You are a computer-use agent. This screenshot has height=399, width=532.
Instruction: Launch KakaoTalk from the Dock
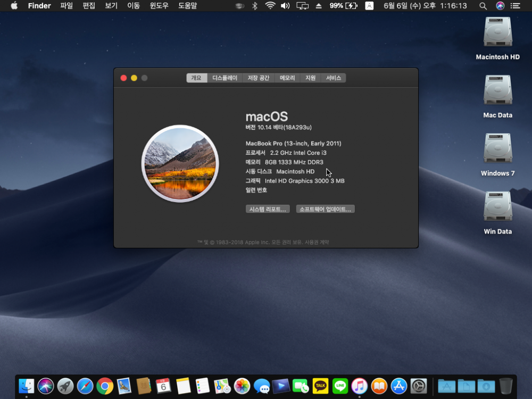click(x=320, y=386)
